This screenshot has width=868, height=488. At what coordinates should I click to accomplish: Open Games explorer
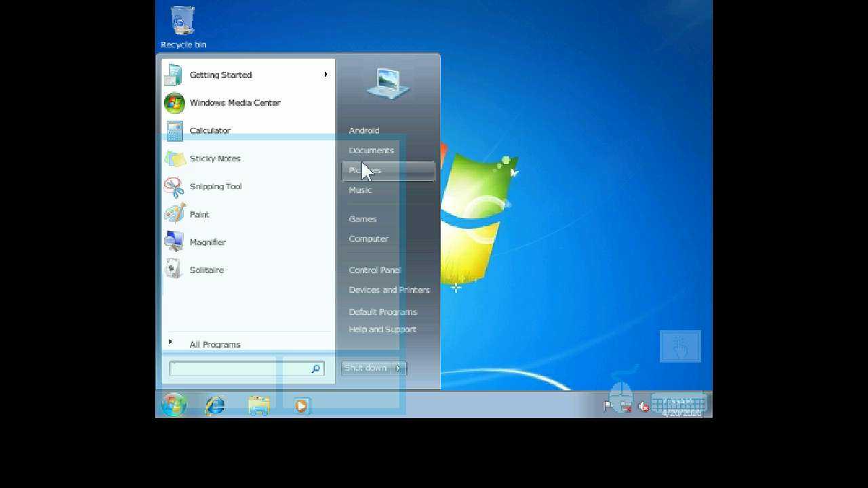(363, 219)
